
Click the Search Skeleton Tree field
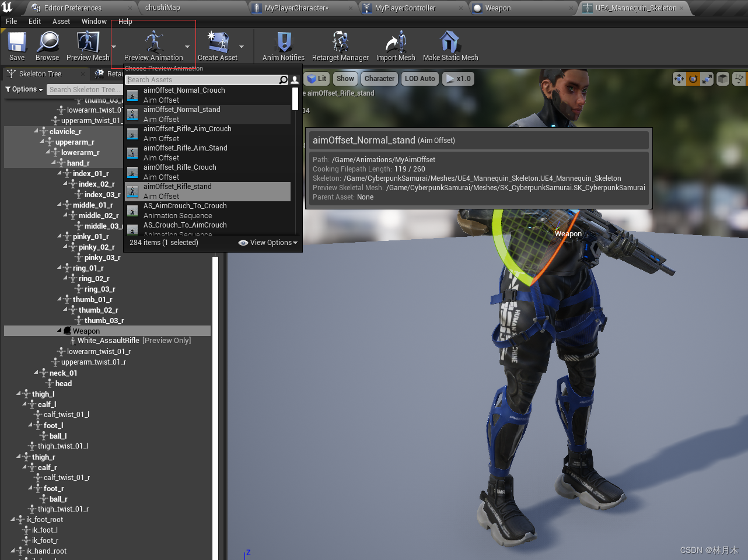[85, 89]
